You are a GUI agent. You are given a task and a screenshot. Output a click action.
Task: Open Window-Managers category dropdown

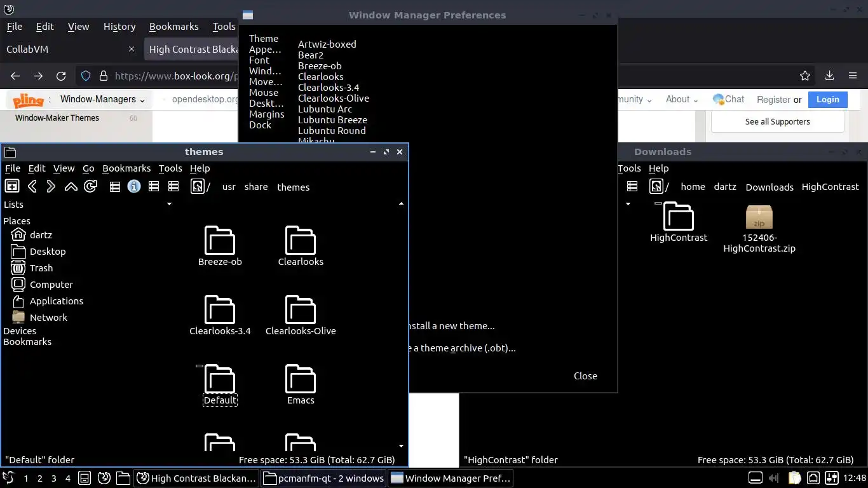pyautogui.click(x=102, y=99)
